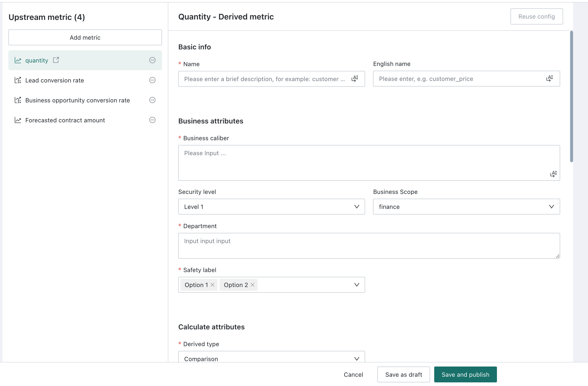Viewport: 588px width, 386px height.
Task: Click the Add metric button
Action: tap(85, 37)
